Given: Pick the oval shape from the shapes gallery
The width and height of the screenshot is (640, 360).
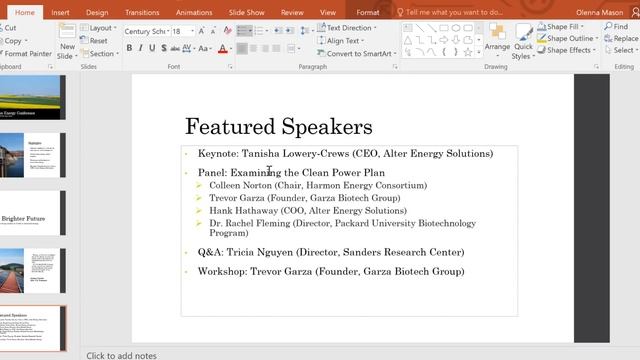Looking at the screenshot, I should point(456,28).
